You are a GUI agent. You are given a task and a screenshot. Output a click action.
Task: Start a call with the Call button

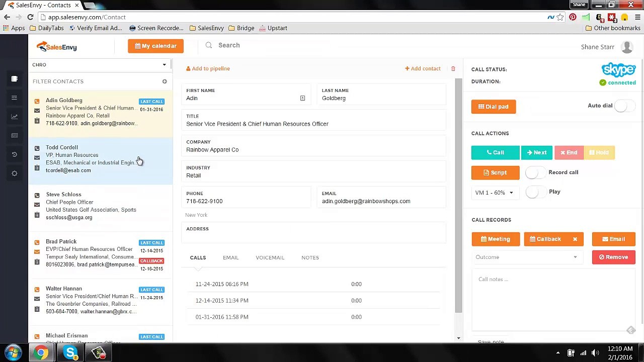(495, 153)
